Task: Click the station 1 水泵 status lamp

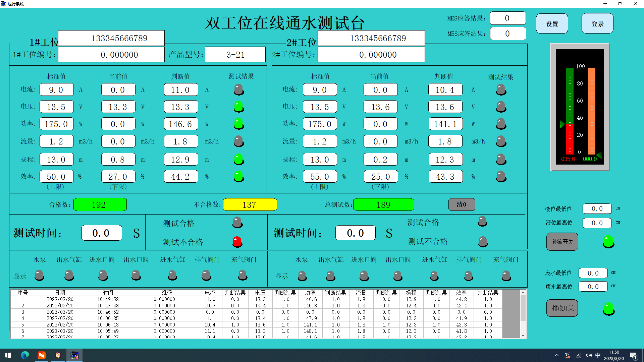Action: [39, 275]
